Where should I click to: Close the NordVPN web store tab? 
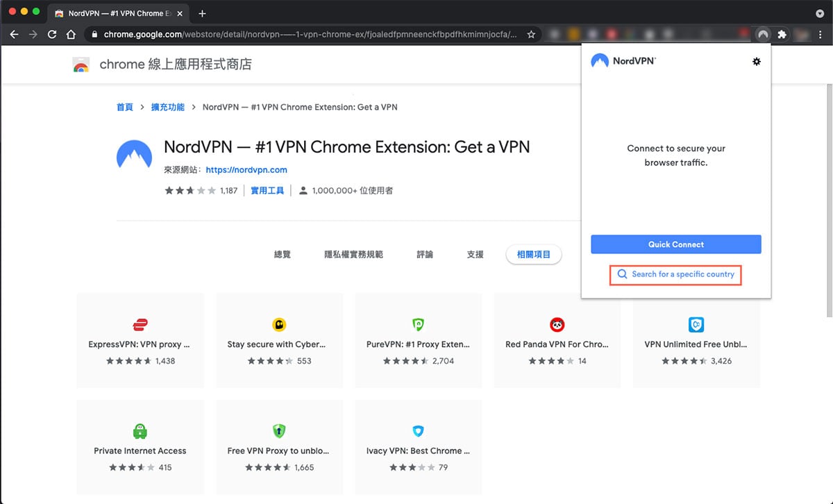[179, 13]
